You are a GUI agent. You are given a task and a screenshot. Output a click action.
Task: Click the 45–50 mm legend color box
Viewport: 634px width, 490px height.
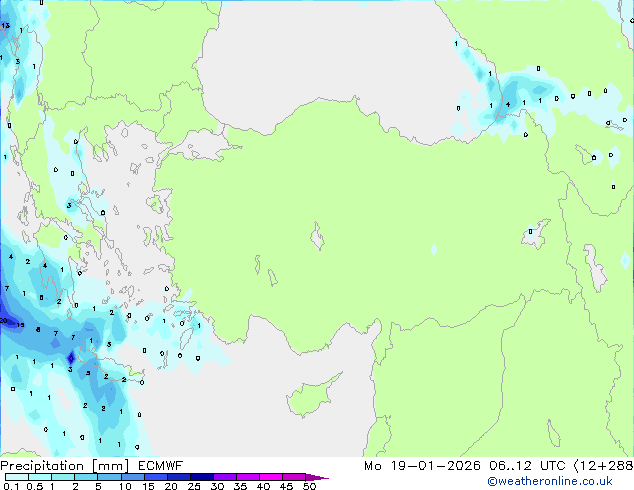pos(294,477)
